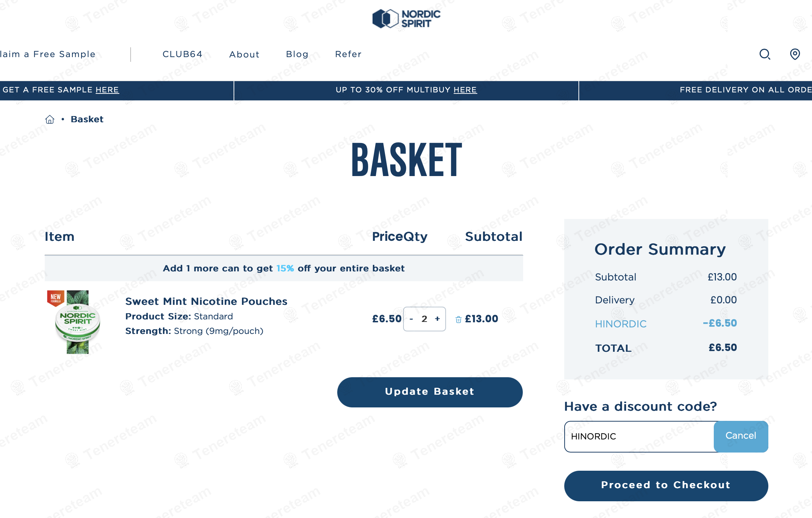This screenshot has width=812, height=518.
Task: Follow the free sample HERE link
Action: 107,90
